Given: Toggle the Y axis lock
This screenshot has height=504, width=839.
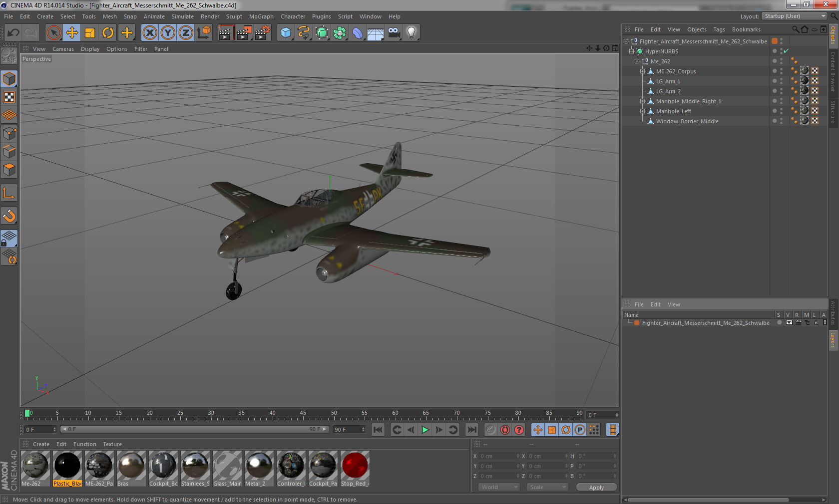Looking at the screenshot, I should pos(168,33).
